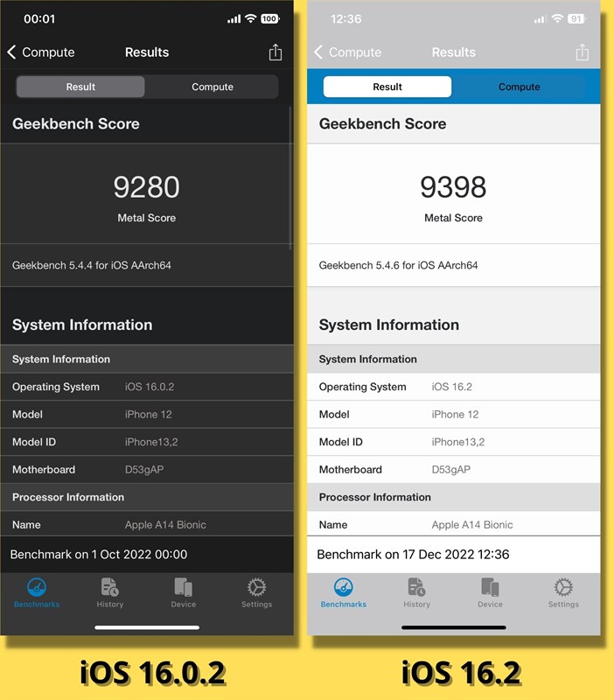Select the Result segment on the light screen
The width and height of the screenshot is (614, 700).
387,87
